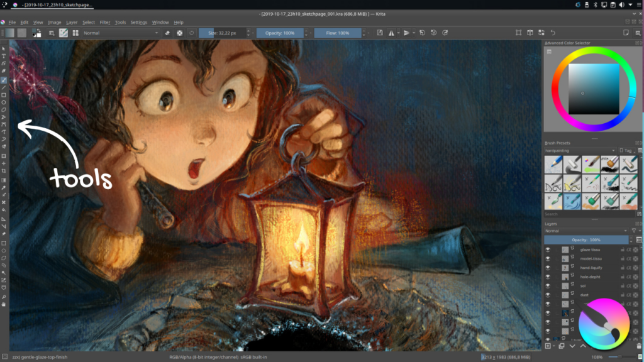Select the Line tool in the toolbox
Viewport: 644px width, 362px height.
point(4,87)
